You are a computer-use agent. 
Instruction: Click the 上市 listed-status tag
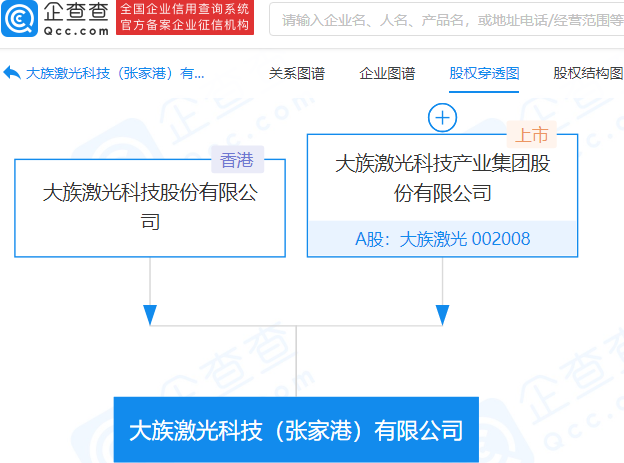pos(531,135)
